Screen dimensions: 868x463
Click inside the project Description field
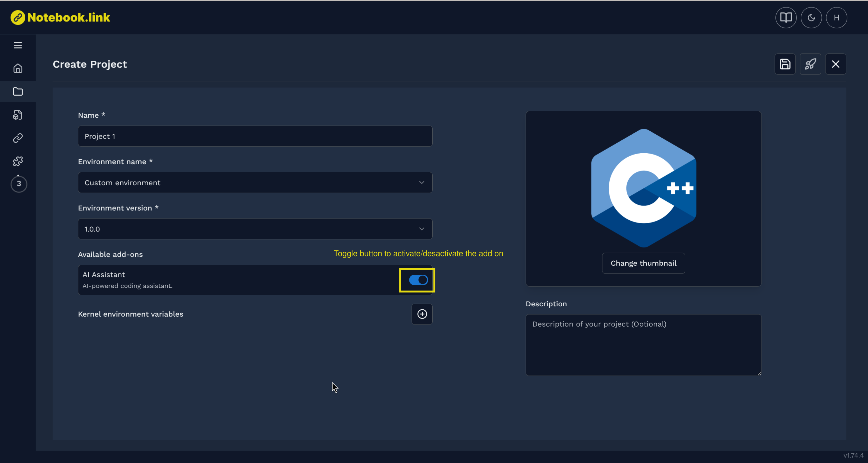(643, 344)
